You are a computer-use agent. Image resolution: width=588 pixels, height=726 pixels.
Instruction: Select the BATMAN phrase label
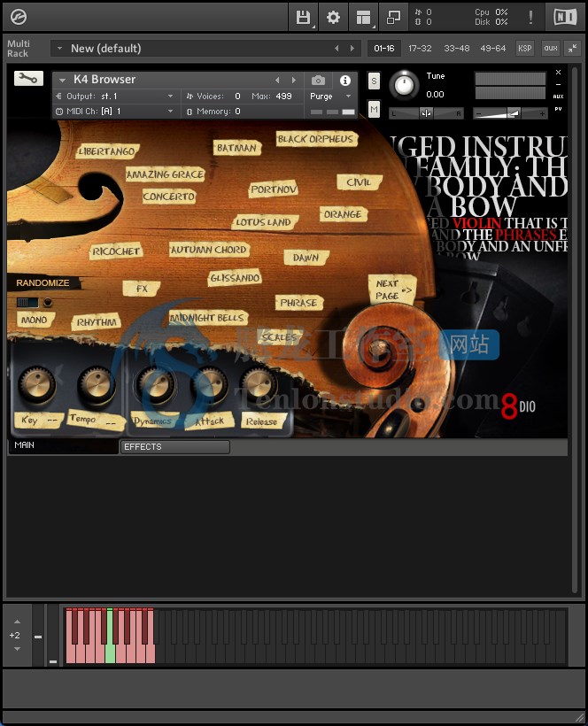tap(236, 148)
